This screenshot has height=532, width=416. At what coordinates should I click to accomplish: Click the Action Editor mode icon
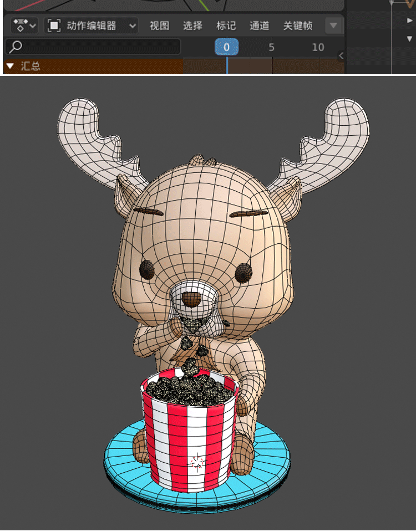(x=54, y=25)
